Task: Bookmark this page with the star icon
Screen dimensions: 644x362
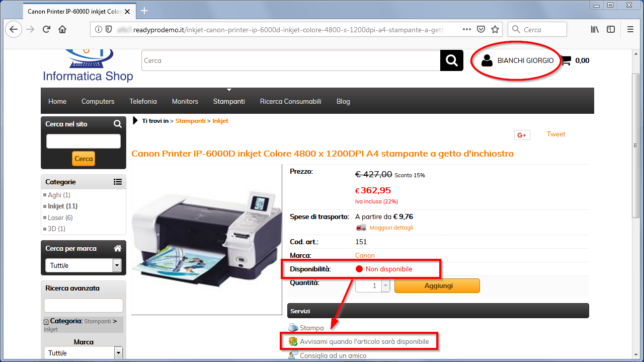Action: [x=495, y=29]
